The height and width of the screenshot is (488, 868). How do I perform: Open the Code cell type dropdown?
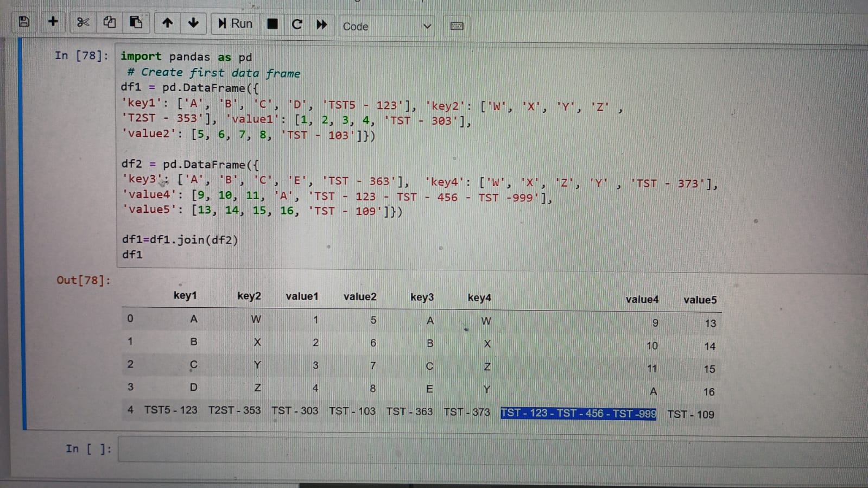click(x=386, y=26)
